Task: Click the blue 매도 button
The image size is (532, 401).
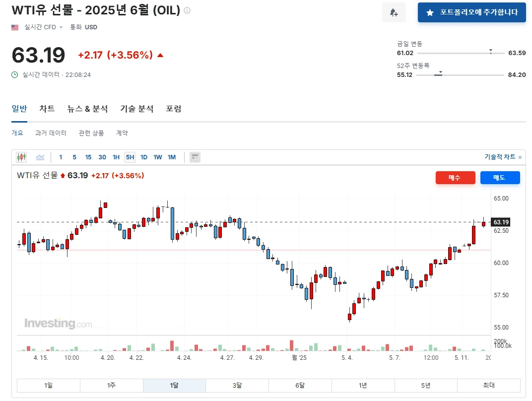Action: tap(500, 178)
